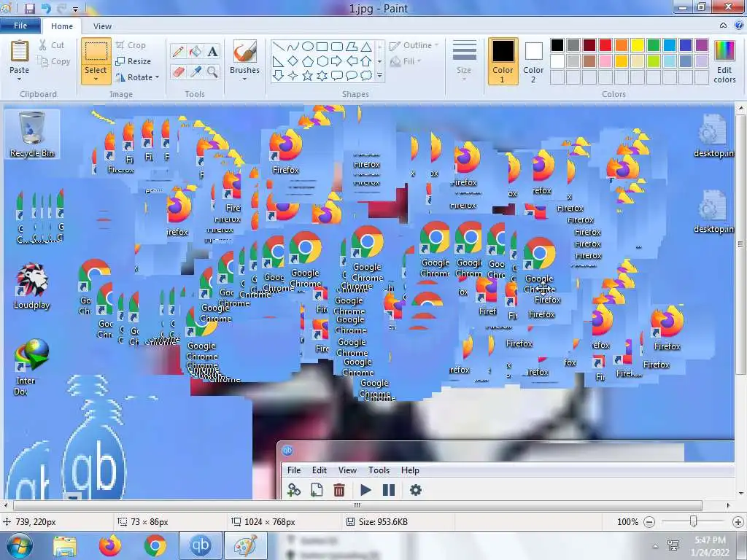Click the Cut button
This screenshot has width=747, height=560.
[x=52, y=45]
